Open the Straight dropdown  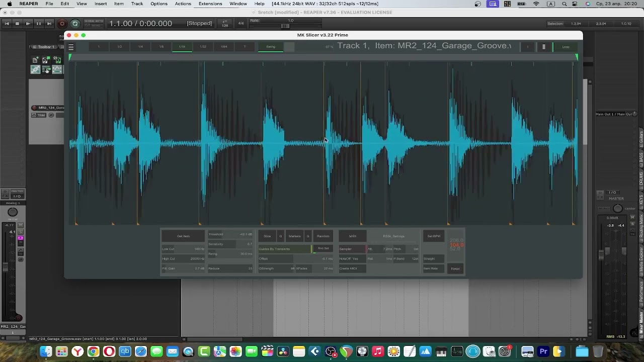tap(434, 259)
